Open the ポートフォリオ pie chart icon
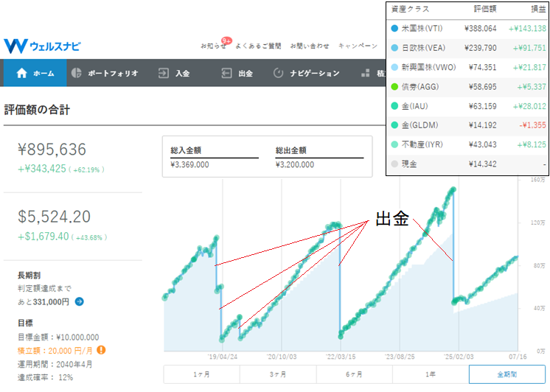550x392 pixels. click(x=76, y=73)
